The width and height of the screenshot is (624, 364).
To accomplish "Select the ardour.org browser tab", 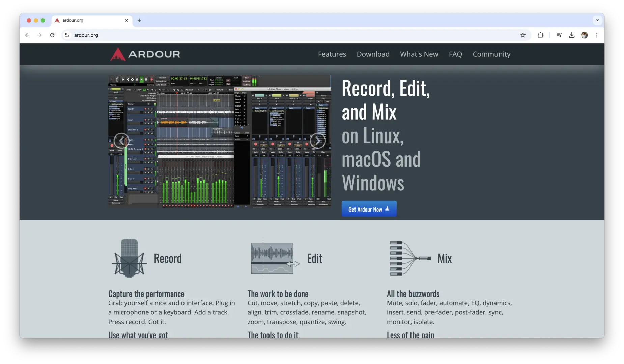I will point(91,20).
